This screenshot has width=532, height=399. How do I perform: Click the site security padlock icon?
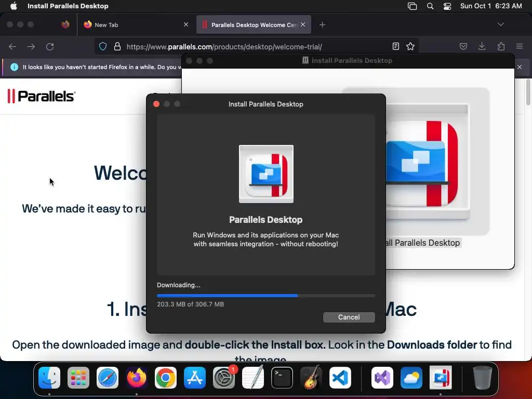117,46
